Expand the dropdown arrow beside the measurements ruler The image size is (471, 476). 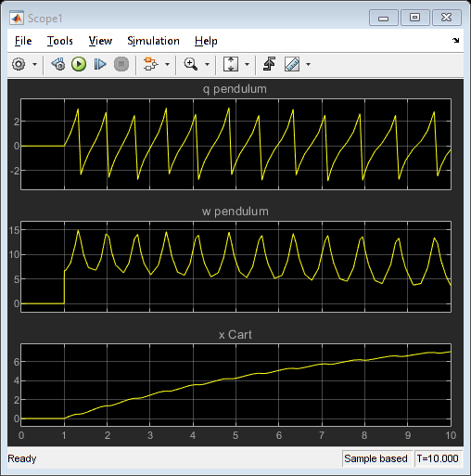[x=308, y=64]
